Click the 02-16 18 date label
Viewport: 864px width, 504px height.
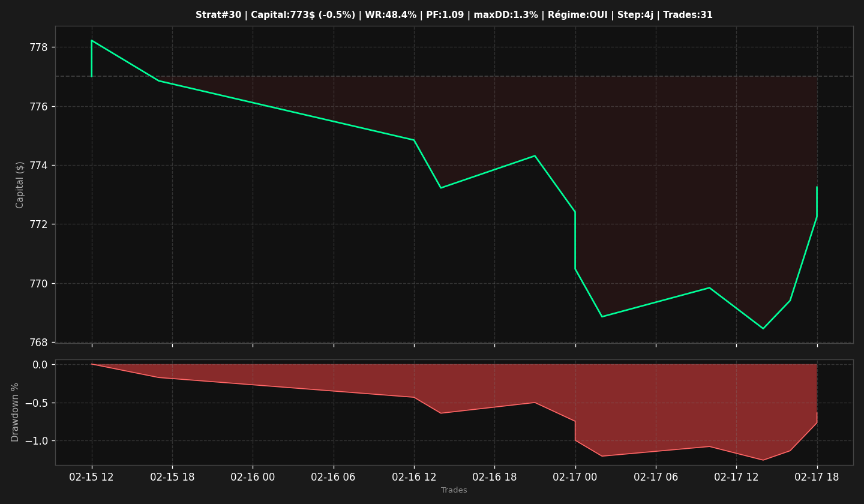[494, 478]
